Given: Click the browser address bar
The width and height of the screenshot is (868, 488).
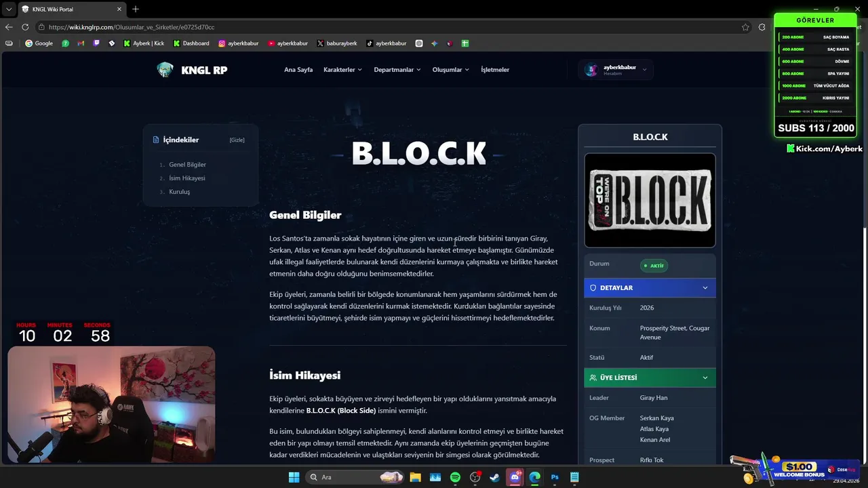Looking at the screenshot, I should tap(393, 27).
